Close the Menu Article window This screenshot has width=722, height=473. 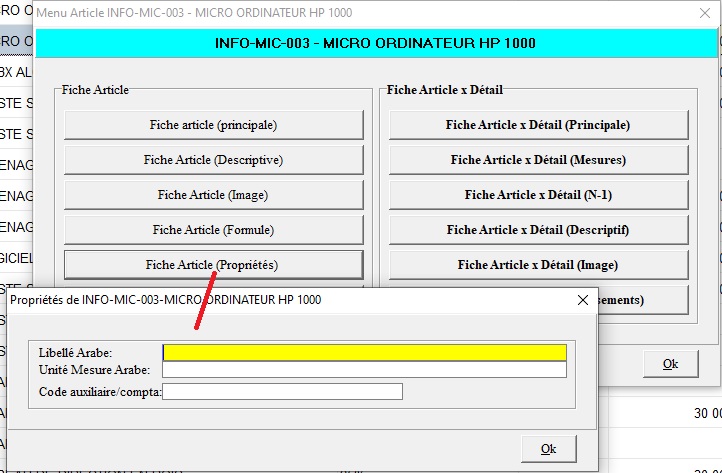[x=699, y=13]
